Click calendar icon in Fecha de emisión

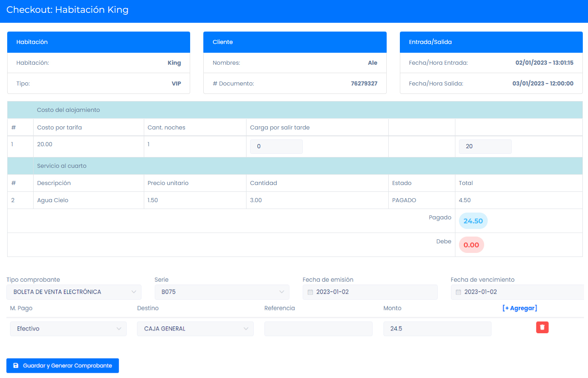click(x=310, y=292)
